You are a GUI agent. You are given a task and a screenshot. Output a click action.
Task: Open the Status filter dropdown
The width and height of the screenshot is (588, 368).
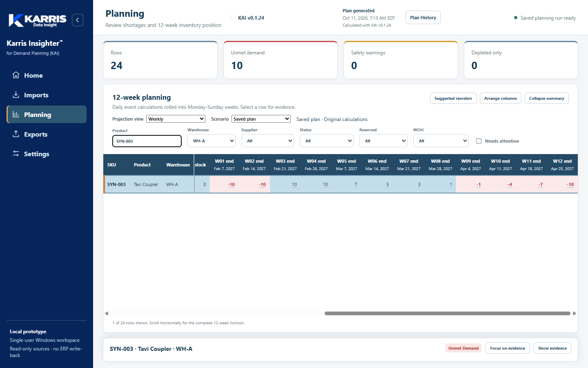tap(327, 141)
